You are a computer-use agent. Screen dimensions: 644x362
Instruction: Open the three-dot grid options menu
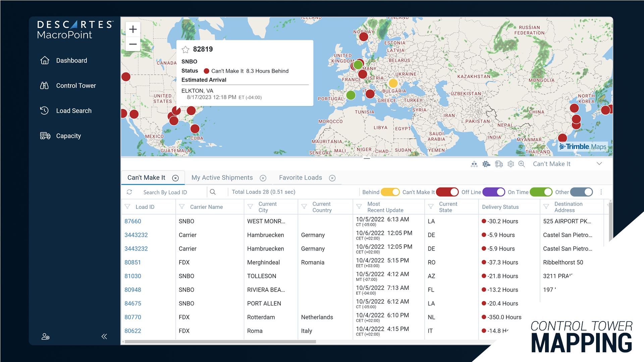[601, 192]
